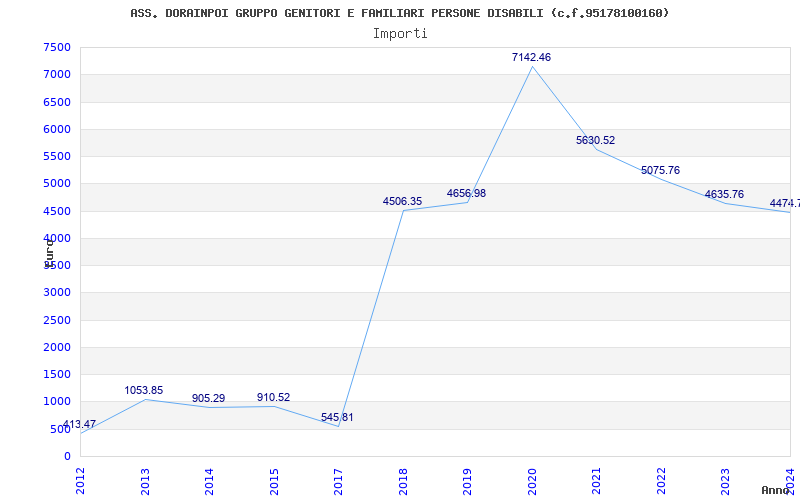Image resolution: width=800 pixels, height=500 pixels.
Task: Click y-axis tick 5000
Action: pyautogui.click(x=57, y=184)
